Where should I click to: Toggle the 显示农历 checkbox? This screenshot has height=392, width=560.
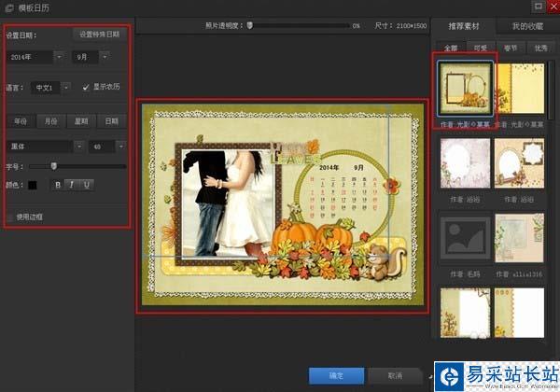86,87
